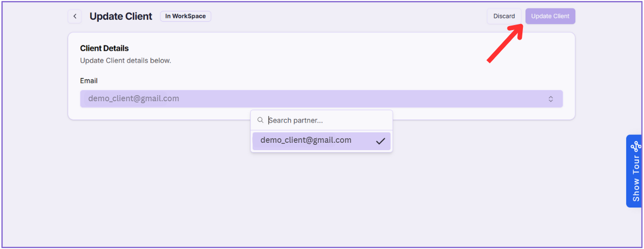The height and width of the screenshot is (249, 644).
Task: Select demo_client@gmail.com from the partner list
Action: pos(306,141)
